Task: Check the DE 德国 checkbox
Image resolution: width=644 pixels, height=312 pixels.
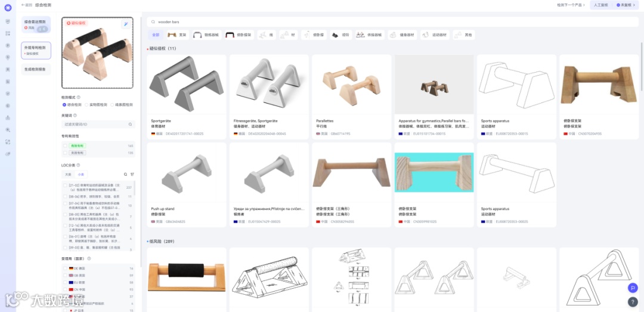Action: coord(65,268)
